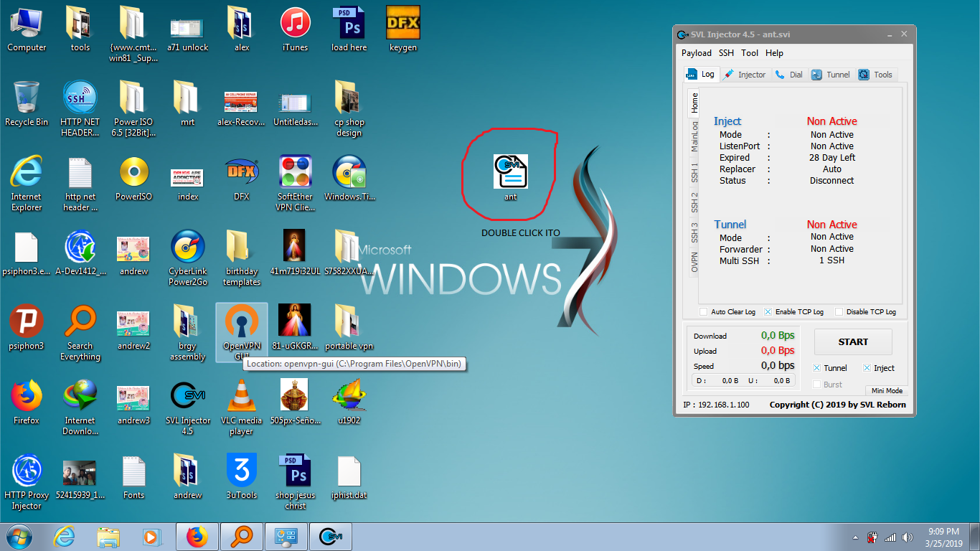
Task: Open the ant SVI config file icon
Action: pos(510,172)
